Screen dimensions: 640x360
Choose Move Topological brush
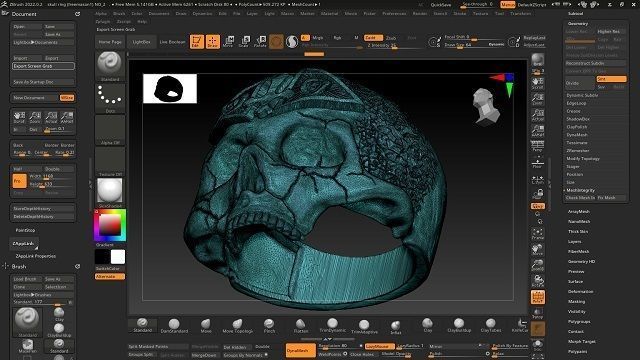point(238,326)
